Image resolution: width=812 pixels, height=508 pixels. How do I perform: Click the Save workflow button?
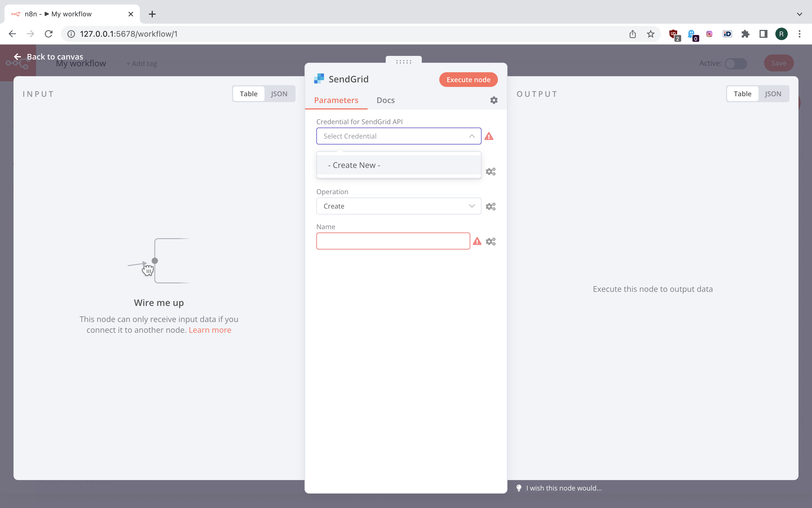point(778,63)
